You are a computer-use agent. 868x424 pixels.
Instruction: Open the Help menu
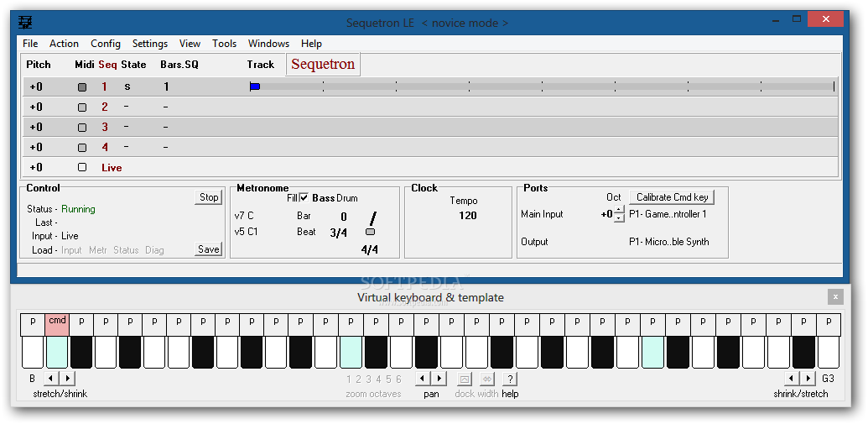tap(312, 43)
